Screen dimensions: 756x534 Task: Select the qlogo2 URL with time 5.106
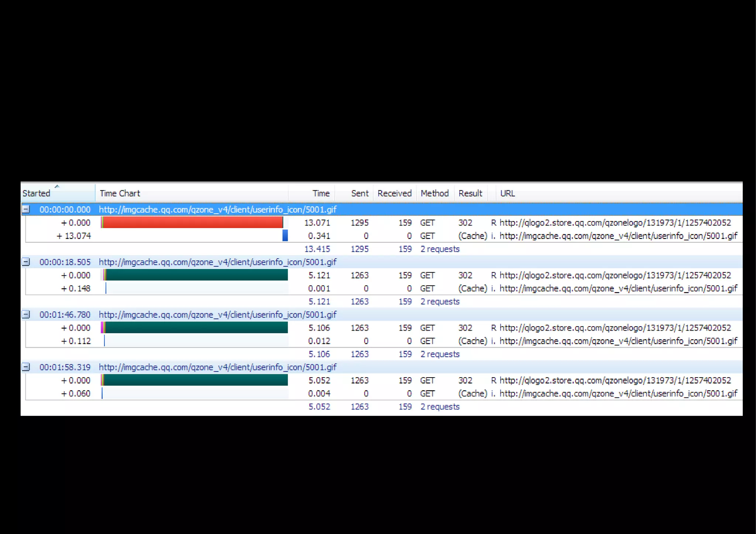(615, 328)
